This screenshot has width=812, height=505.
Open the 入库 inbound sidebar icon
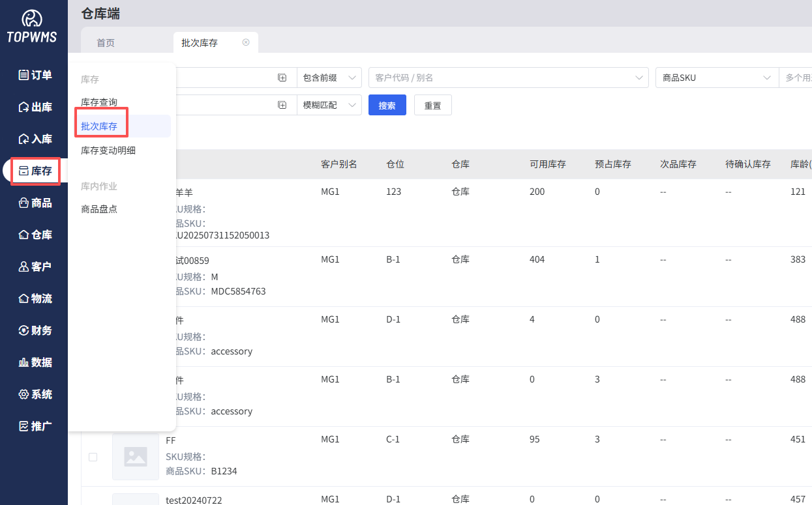pos(24,139)
